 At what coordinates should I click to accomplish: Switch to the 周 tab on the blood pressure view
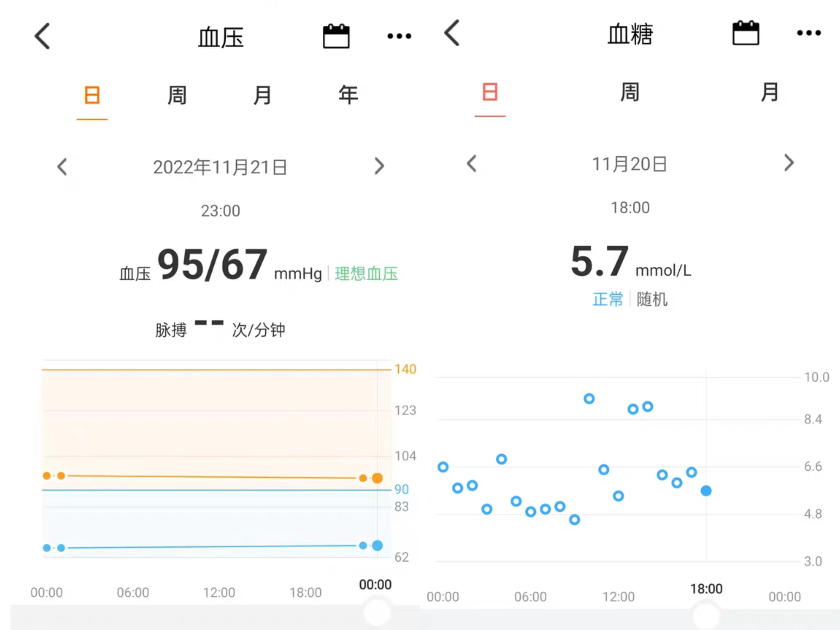[177, 95]
